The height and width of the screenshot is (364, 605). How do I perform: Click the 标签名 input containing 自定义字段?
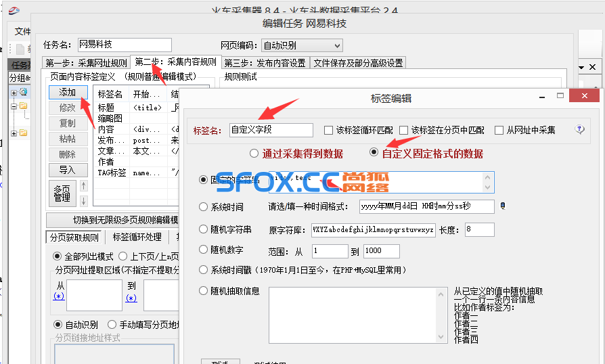pos(271,130)
